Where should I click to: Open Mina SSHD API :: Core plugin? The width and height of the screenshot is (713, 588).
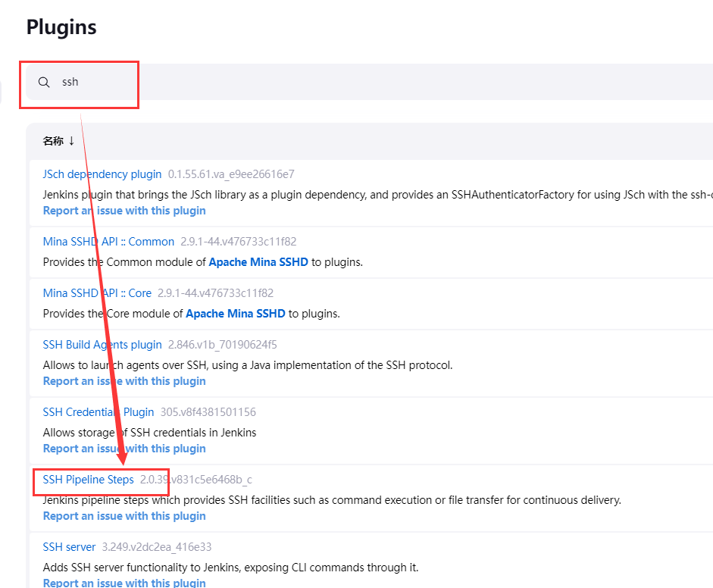click(x=97, y=293)
